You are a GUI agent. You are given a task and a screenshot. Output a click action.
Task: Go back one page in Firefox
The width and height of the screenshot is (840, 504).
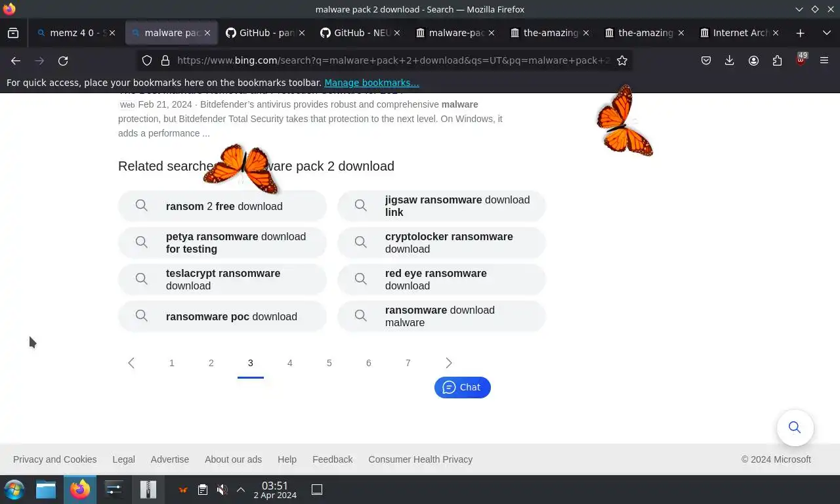point(16,60)
